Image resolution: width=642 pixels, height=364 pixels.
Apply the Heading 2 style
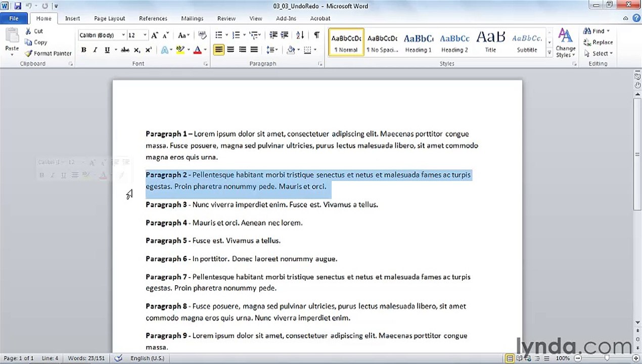tap(454, 42)
